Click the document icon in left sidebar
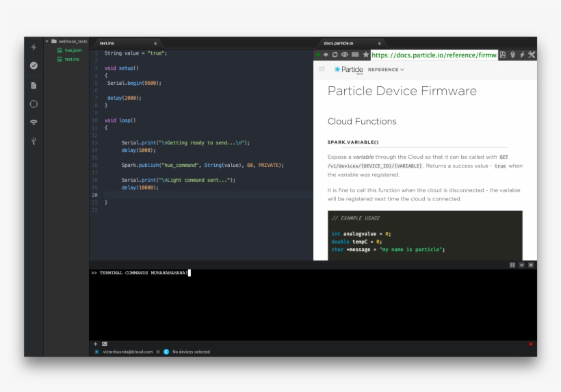Screen dimensions: 561x392 [x=34, y=86]
